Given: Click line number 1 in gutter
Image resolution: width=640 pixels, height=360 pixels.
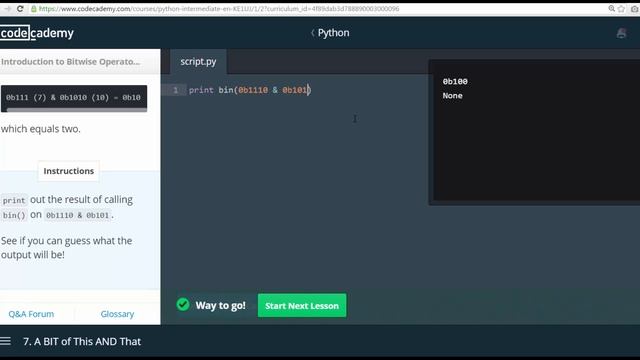Looking at the screenshot, I should [176, 90].
